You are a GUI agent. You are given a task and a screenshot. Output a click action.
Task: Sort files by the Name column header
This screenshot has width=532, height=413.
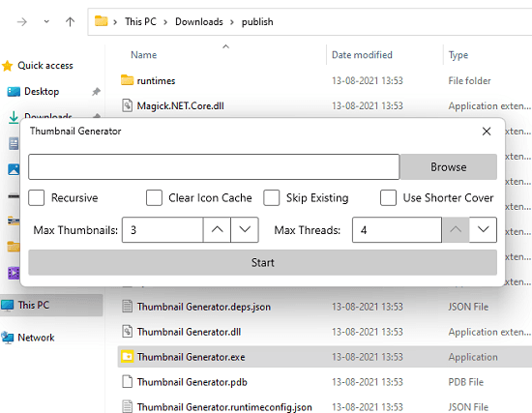pyautogui.click(x=144, y=55)
